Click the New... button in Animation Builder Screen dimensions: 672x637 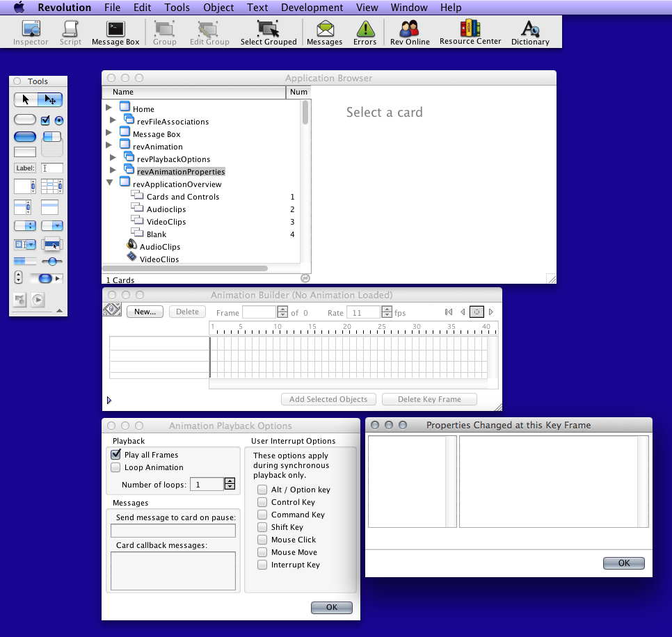(x=145, y=312)
